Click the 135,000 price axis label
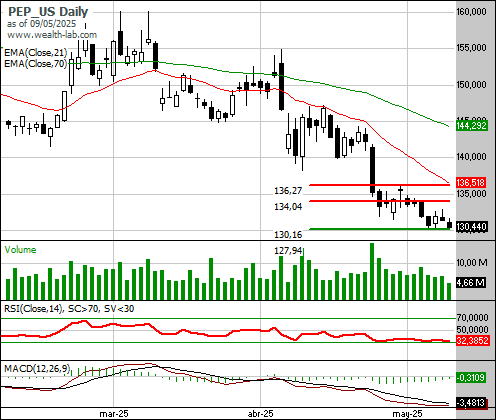The width and height of the screenshot is (496, 420). [471, 193]
